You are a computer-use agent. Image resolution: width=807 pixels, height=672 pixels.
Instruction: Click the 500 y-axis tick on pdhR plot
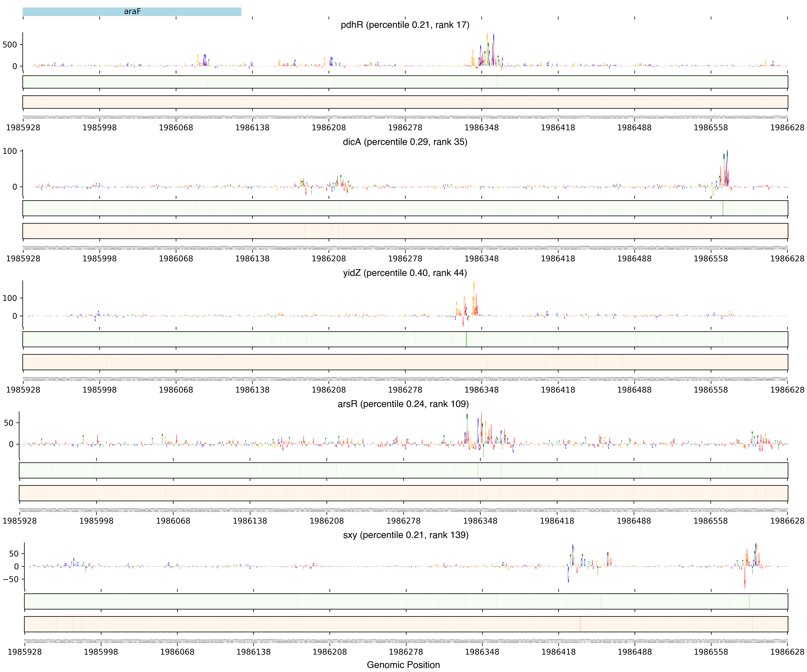pyautogui.click(x=10, y=45)
